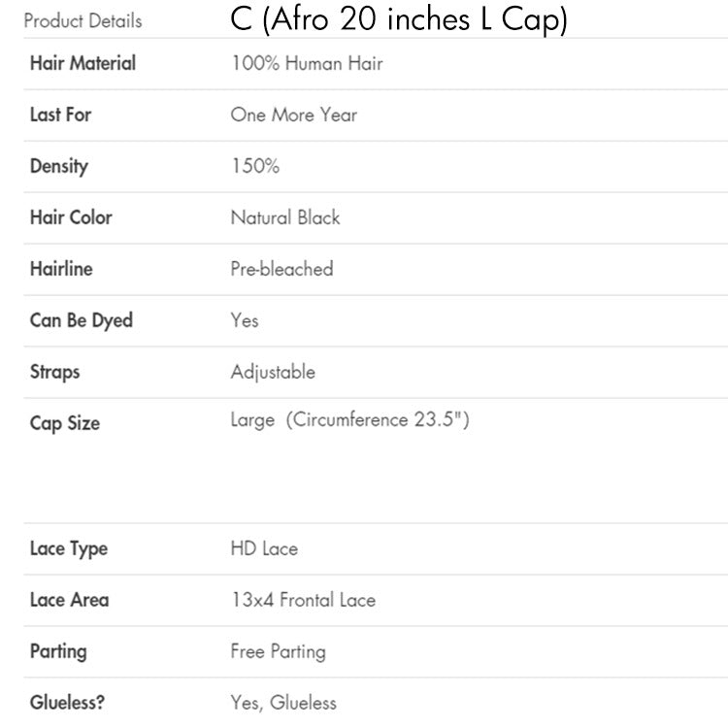Click the Product Details heading

click(83, 20)
